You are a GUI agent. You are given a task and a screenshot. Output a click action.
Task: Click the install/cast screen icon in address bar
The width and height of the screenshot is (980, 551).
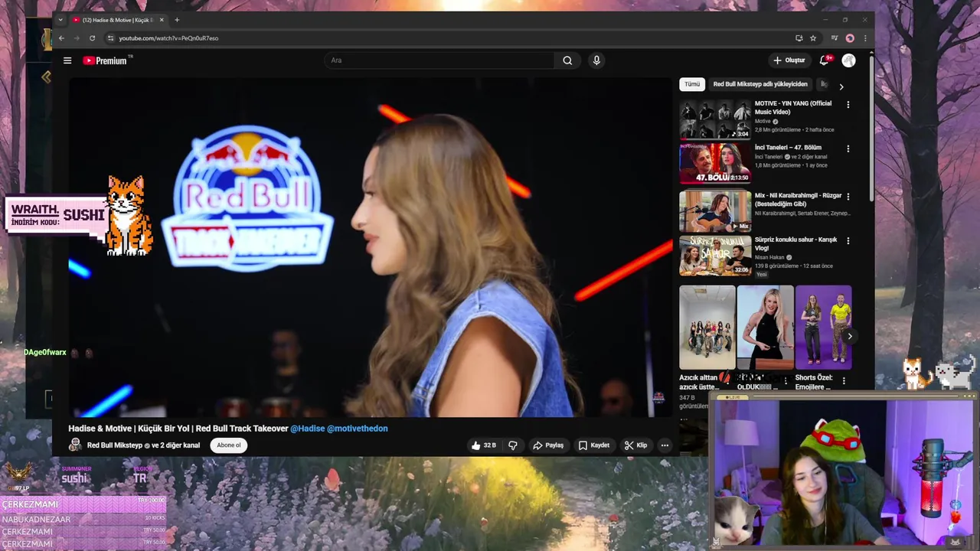click(799, 38)
